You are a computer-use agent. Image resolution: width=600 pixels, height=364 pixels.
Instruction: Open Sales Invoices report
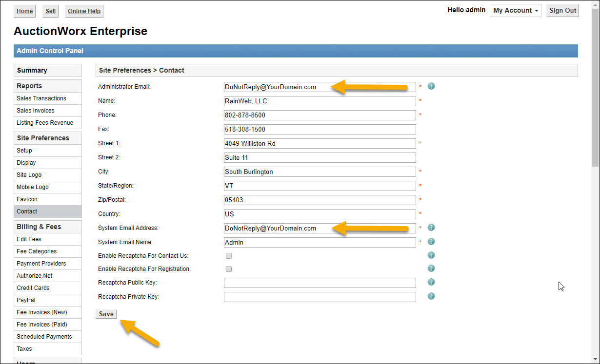(x=48, y=111)
